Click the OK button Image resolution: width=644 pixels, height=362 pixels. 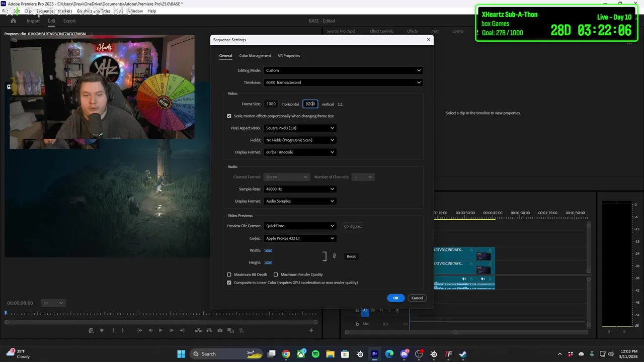(396, 298)
